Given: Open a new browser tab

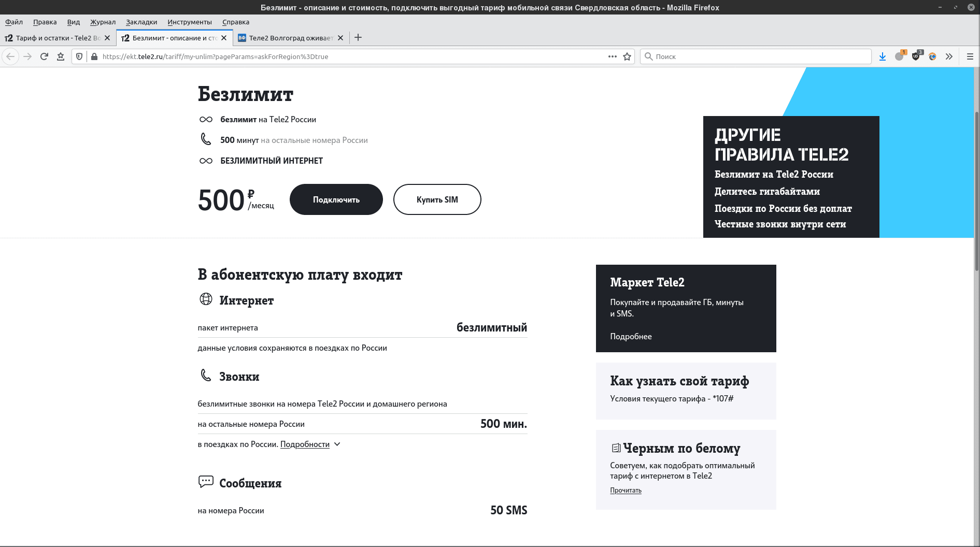Looking at the screenshot, I should pyautogui.click(x=358, y=37).
